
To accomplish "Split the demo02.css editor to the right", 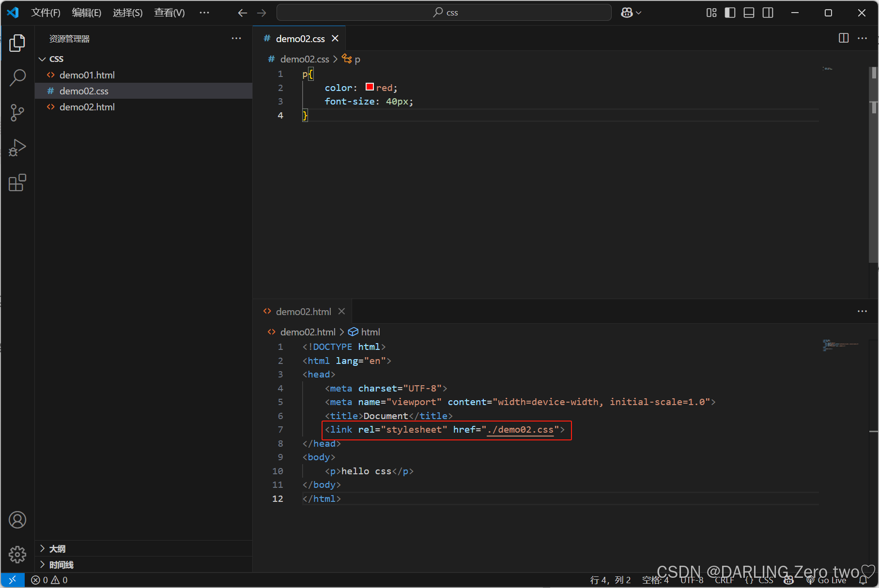I will tap(843, 38).
